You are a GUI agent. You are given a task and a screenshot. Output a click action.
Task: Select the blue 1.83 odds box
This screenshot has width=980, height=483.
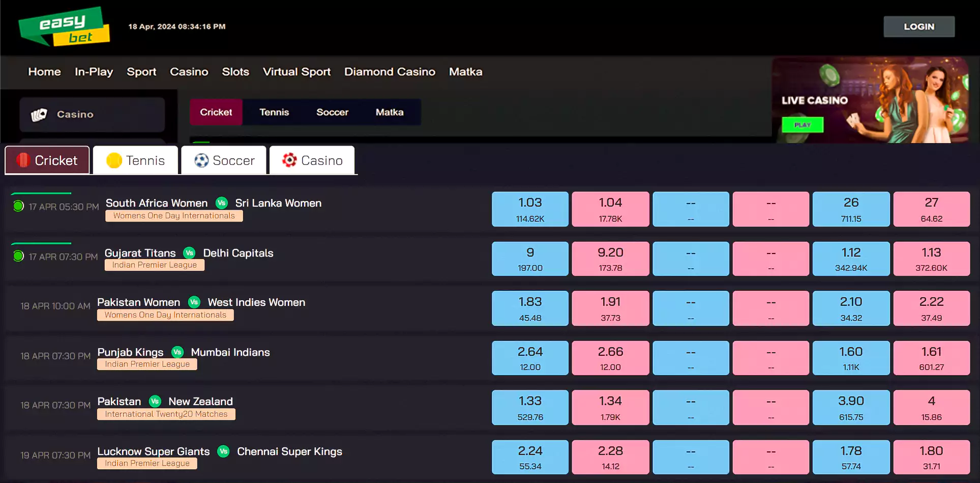(x=530, y=308)
